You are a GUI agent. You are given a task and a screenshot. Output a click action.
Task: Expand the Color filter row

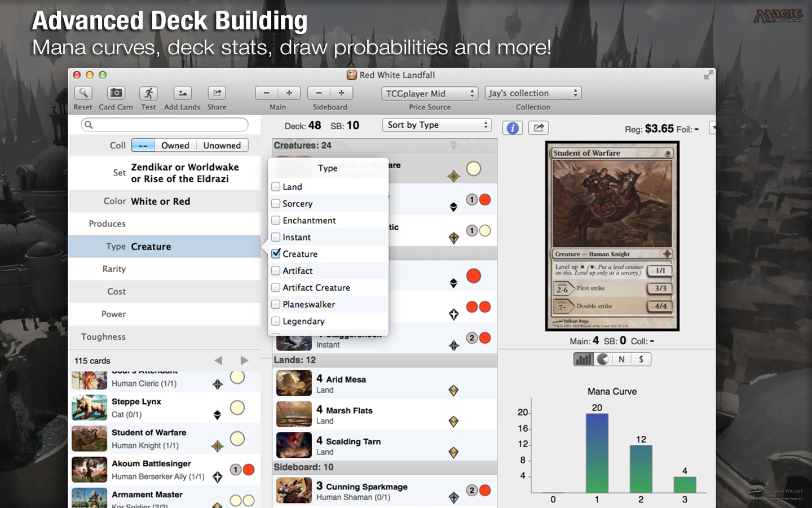click(164, 202)
